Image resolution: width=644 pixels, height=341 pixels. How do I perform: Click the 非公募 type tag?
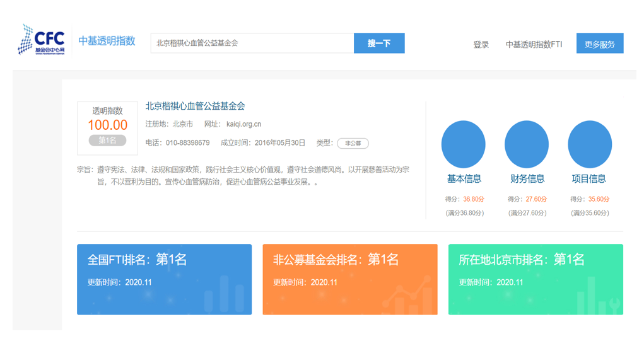[353, 143]
